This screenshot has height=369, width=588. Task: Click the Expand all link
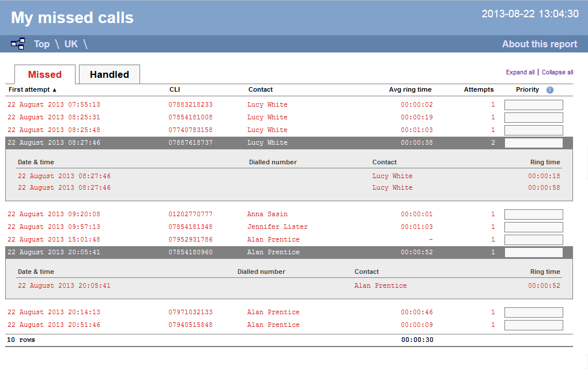point(520,72)
